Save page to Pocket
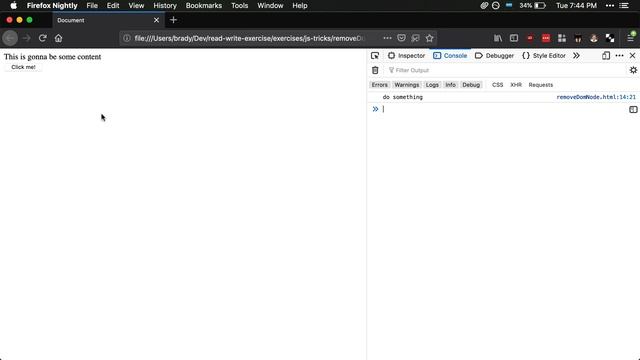This screenshot has width=640, height=360. [x=402, y=38]
